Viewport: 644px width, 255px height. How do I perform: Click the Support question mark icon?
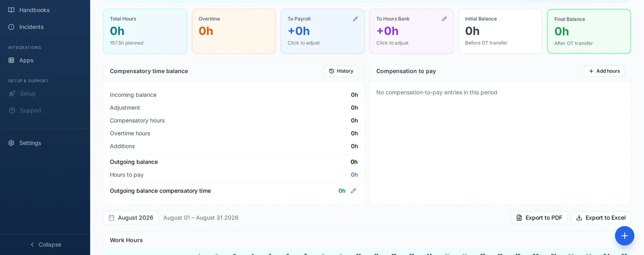click(x=12, y=110)
